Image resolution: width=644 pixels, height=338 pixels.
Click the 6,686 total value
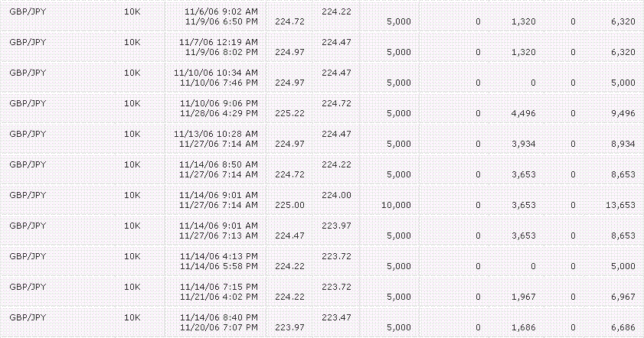pos(623,327)
